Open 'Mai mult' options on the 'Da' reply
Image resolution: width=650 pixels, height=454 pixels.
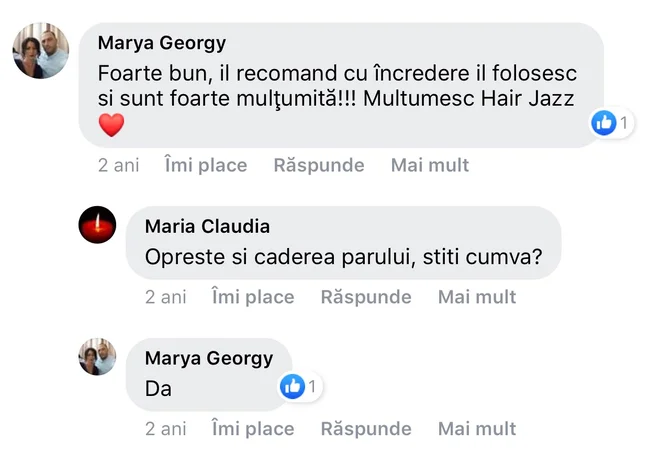pos(477,428)
